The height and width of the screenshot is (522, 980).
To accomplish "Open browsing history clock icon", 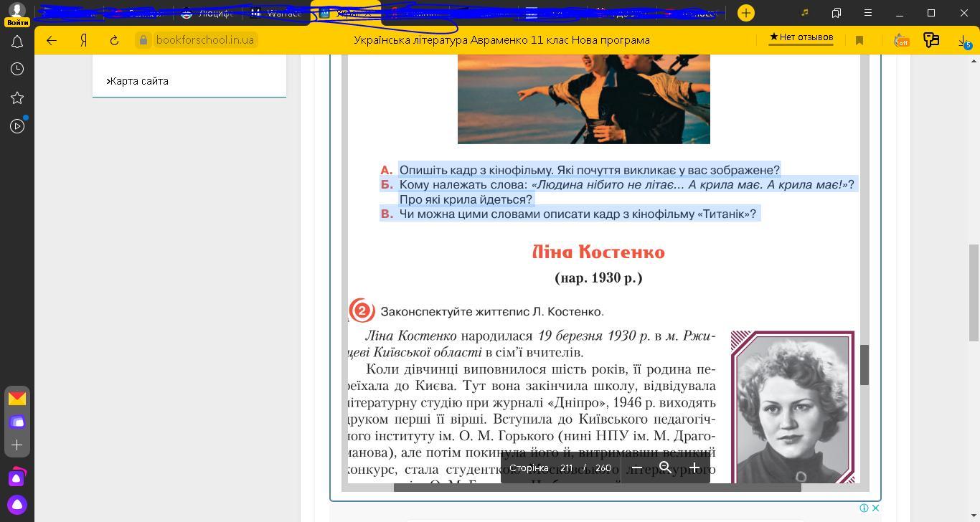I will coord(17,69).
